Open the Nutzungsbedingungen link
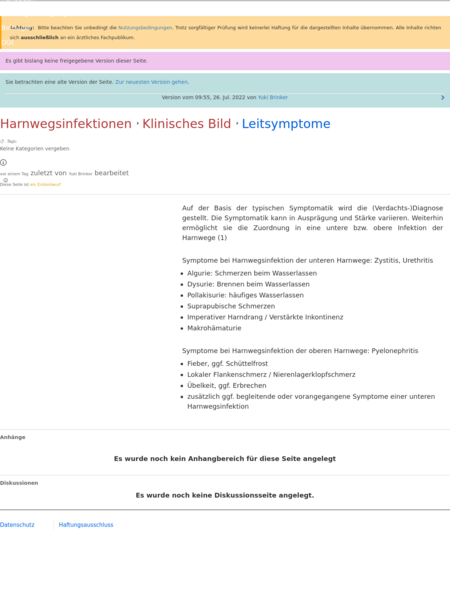 tap(145, 28)
